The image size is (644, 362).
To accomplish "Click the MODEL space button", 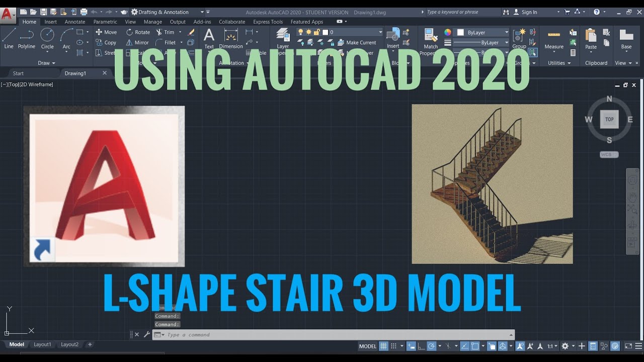I will click(x=368, y=346).
